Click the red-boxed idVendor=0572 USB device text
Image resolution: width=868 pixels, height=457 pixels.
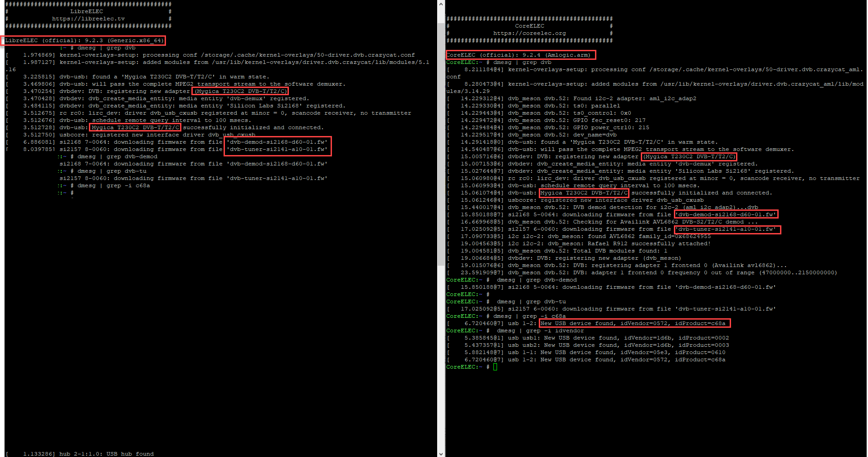coord(634,323)
